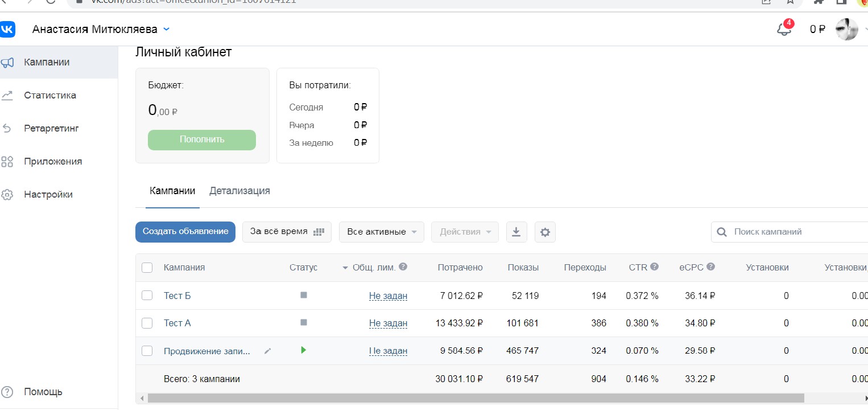This screenshot has width=868, height=410.
Task: Open the Тест А campaign link
Action: click(177, 323)
